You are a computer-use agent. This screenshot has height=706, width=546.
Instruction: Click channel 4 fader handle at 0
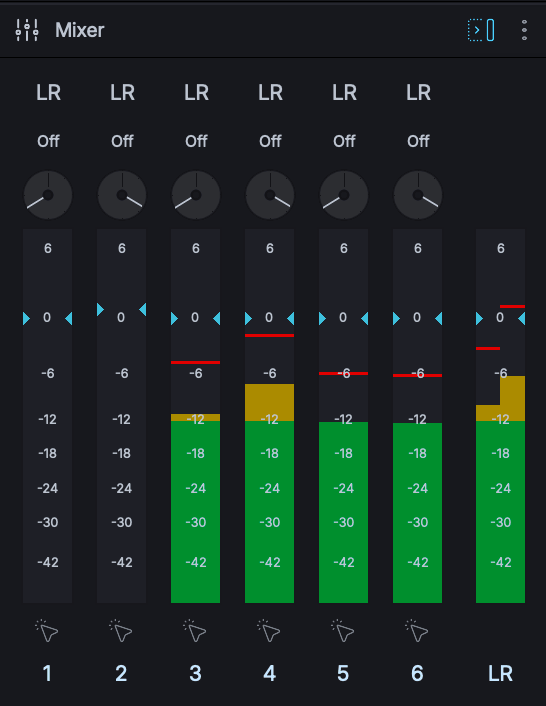tap(269, 318)
